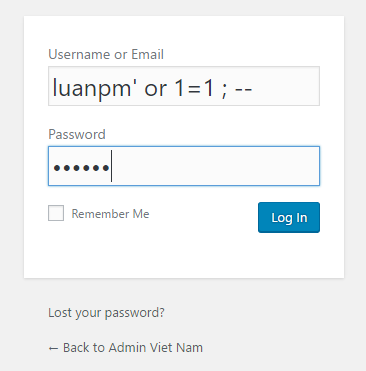
Task: Click the Remember Me label text
Action: pos(110,214)
